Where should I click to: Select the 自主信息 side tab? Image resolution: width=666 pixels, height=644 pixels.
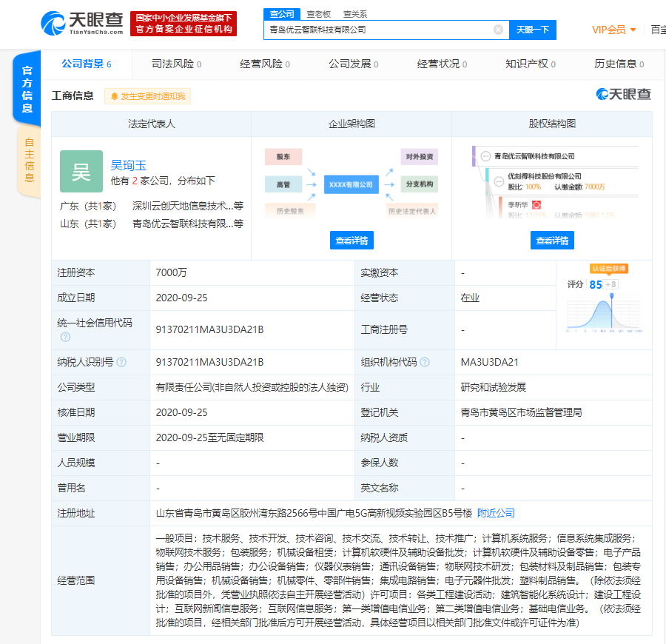click(29, 160)
